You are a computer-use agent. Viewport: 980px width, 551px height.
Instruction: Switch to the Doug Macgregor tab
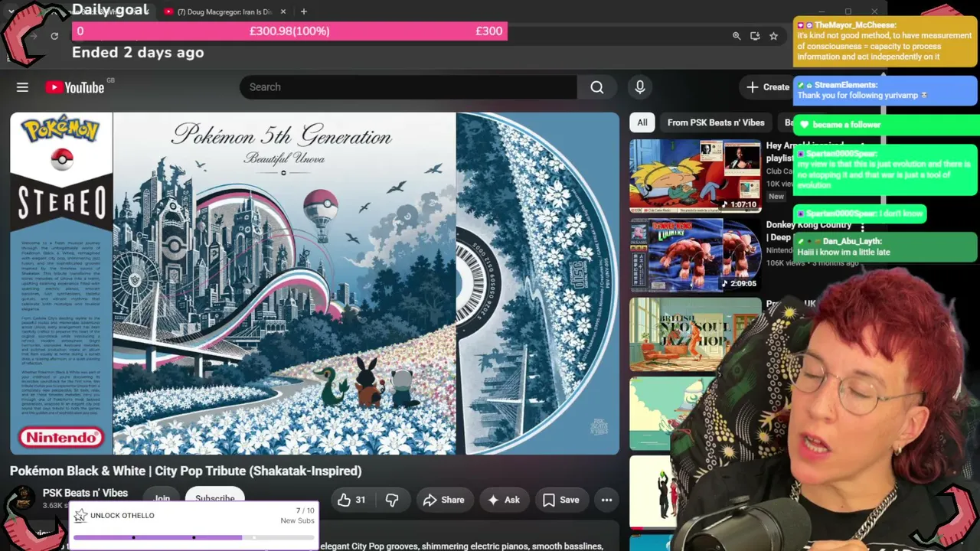[x=224, y=11]
